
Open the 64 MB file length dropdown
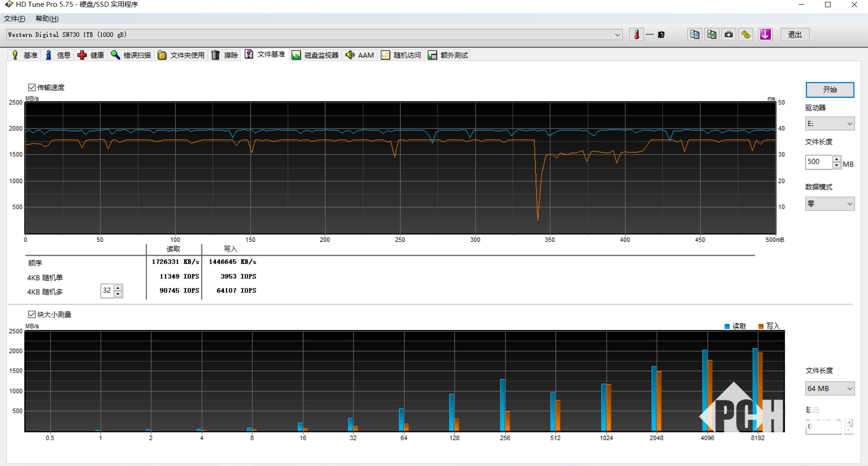pyautogui.click(x=830, y=389)
